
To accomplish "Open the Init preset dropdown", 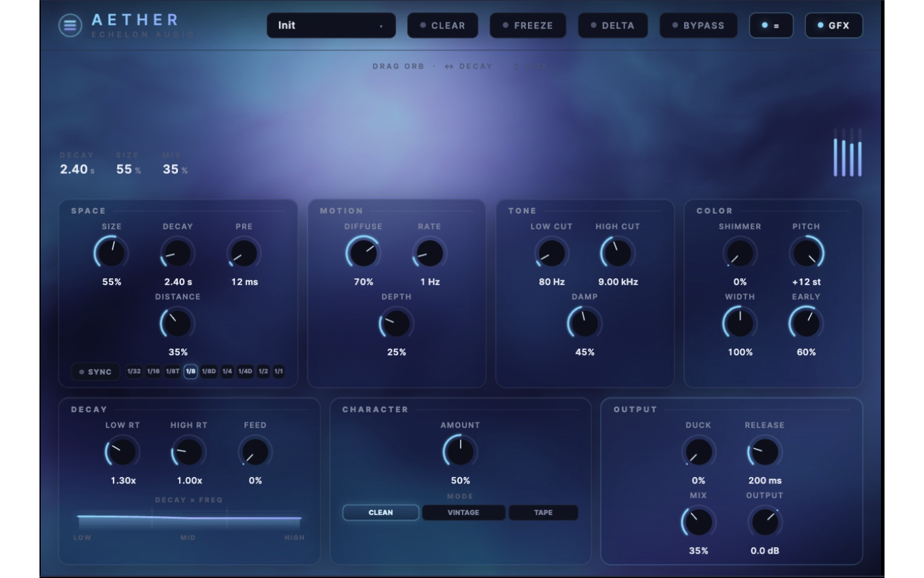I will pos(331,25).
